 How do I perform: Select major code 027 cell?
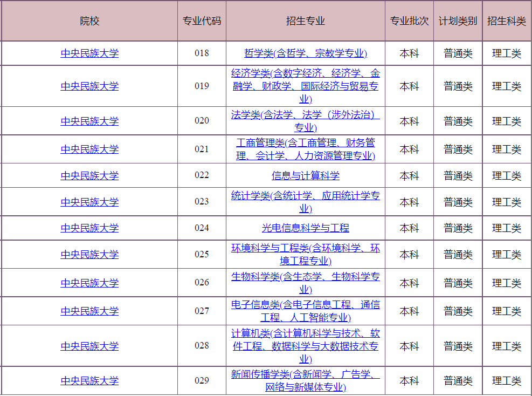(202, 311)
